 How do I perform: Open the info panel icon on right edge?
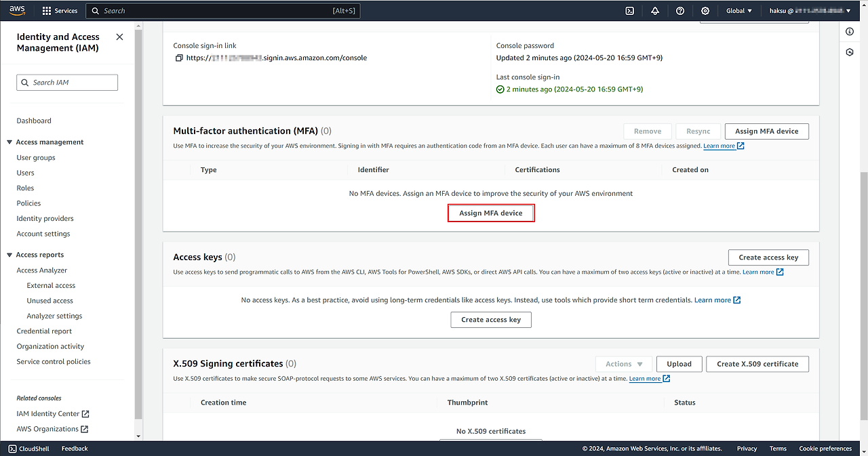(850, 32)
